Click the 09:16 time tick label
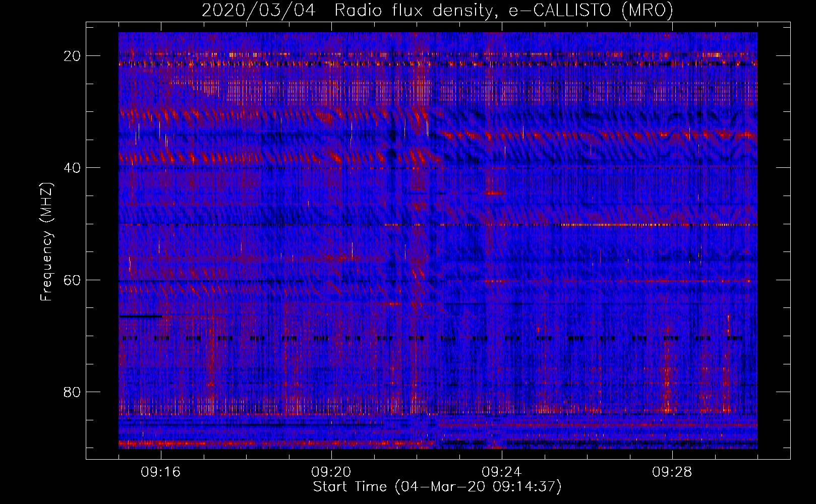This screenshot has width=816, height=504. 161,472
